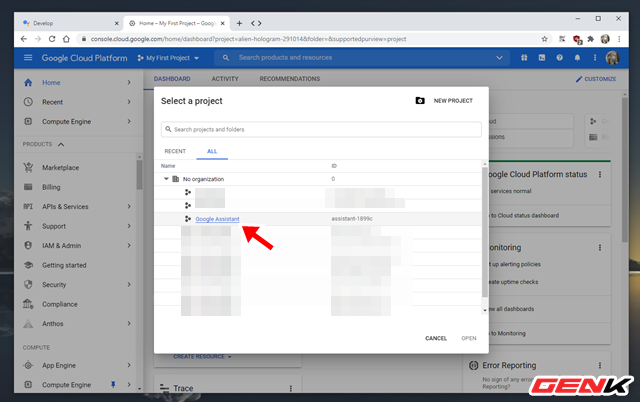Open Google Cloud Platform status card menu

(x=600, y=174)
